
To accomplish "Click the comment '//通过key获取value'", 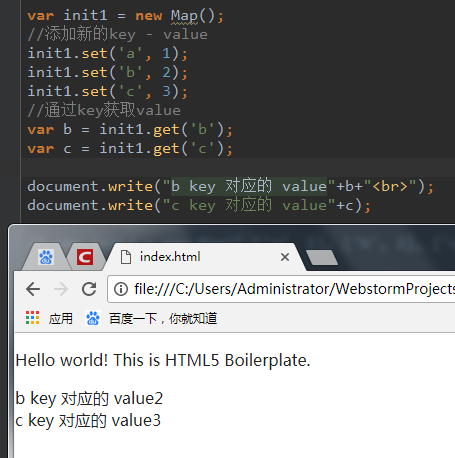I will tap(104, 110).
